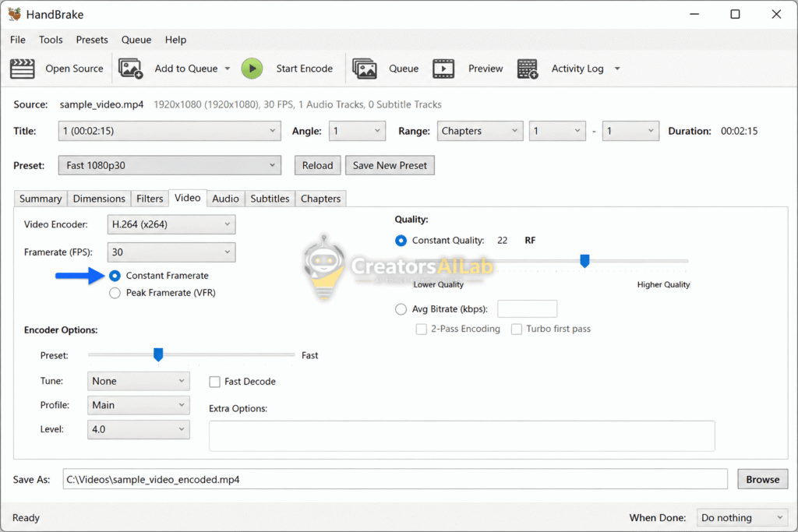
Task: Open the Video Encoder dropdown
Action: pos(171,224)
